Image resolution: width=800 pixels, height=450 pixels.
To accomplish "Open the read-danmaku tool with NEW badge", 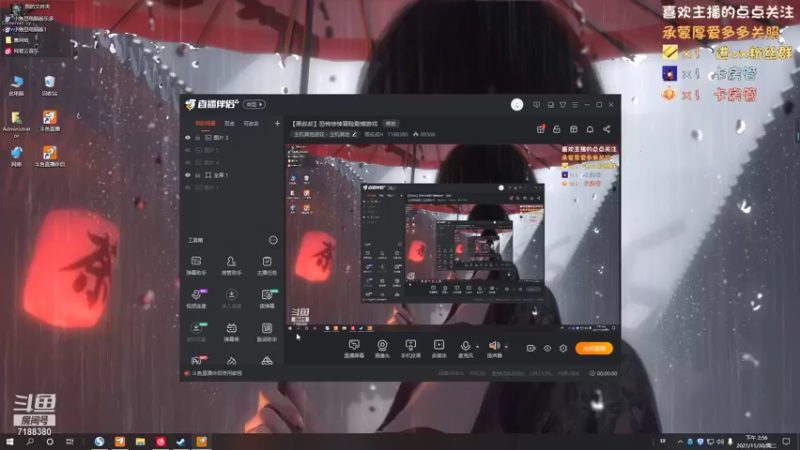I will click(267, 299).
